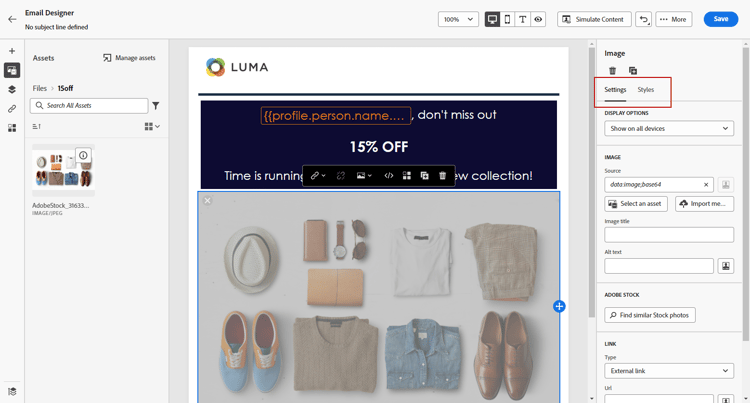
Task: Click the Simulate Content button
Action: 594,19
